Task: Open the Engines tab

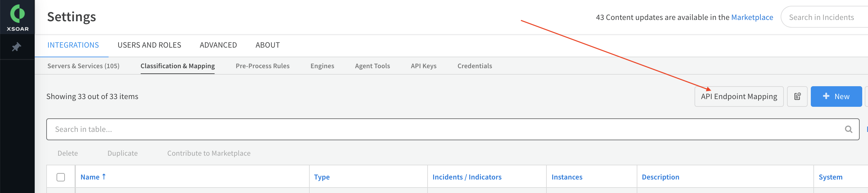Action: 322,66
